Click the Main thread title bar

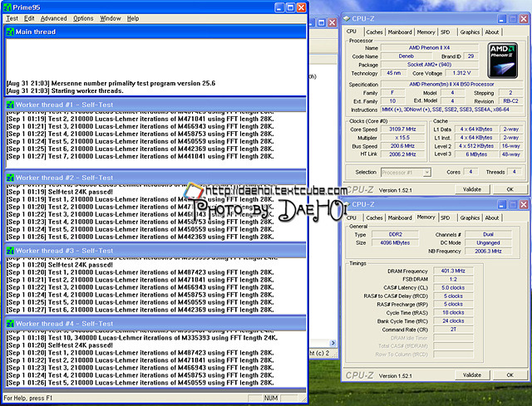[155, 32]
